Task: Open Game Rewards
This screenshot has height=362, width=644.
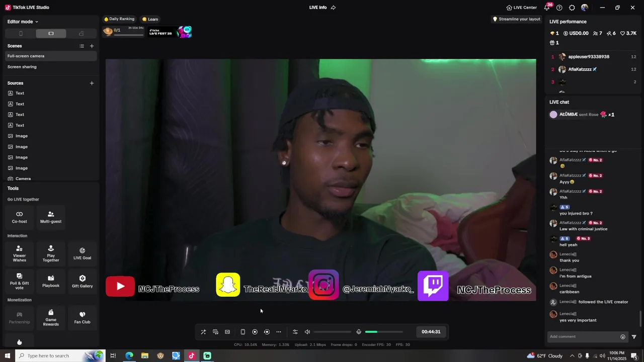Action: 51,317
